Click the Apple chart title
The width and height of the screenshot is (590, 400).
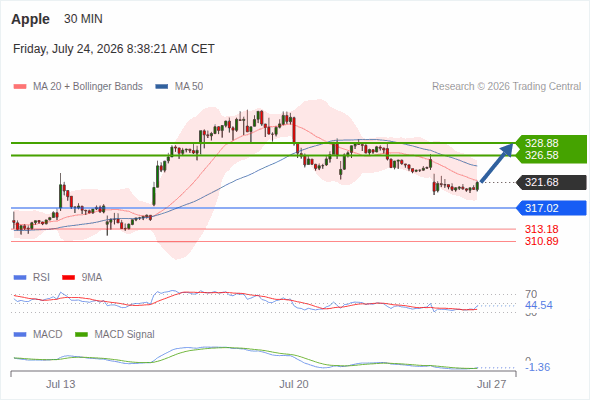(30, 19)
